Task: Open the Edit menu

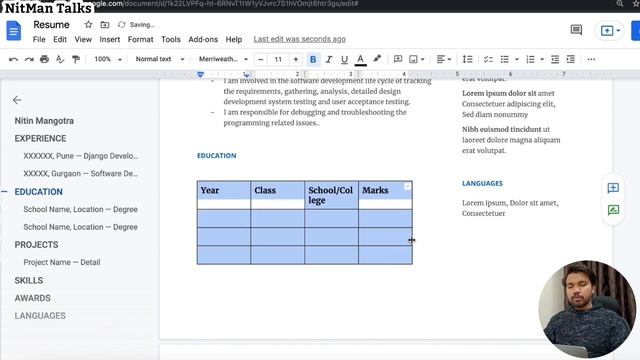Action: (x=60, y=40)
